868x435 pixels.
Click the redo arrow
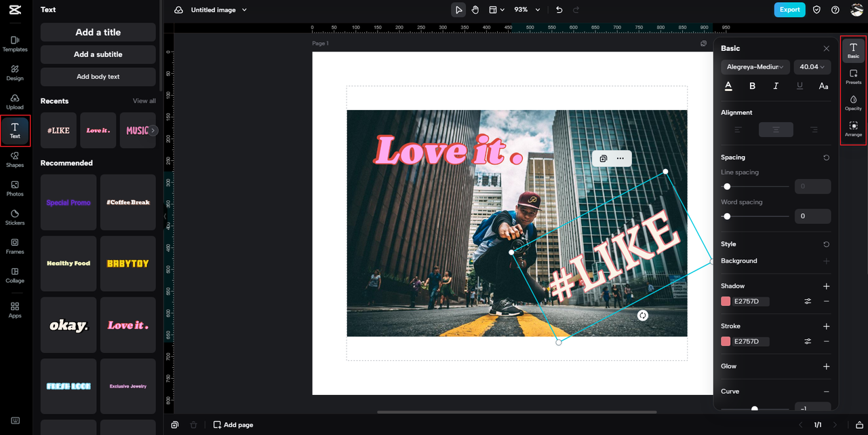coord(576,10)
